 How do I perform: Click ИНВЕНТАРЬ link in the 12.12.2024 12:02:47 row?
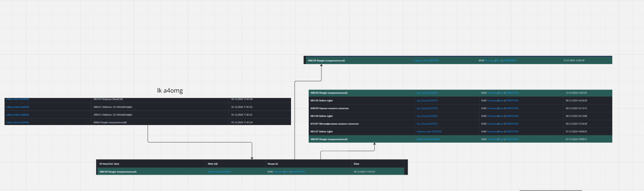pos(510,61)
